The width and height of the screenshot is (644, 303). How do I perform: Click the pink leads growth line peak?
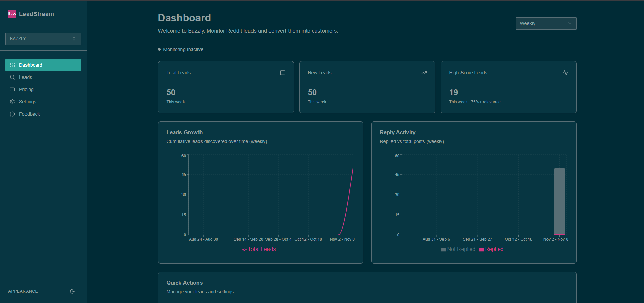click(x=353, y=169)
